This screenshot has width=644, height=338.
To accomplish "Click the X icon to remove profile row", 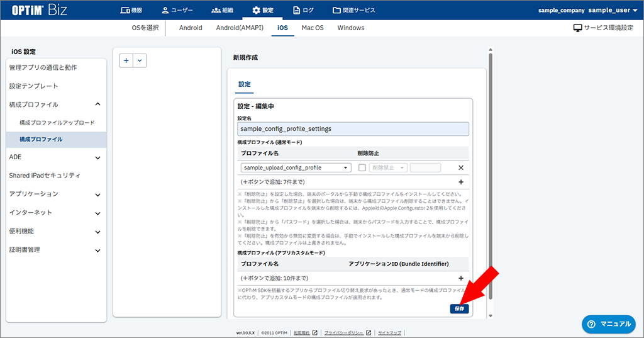I will tap(460, 168).
